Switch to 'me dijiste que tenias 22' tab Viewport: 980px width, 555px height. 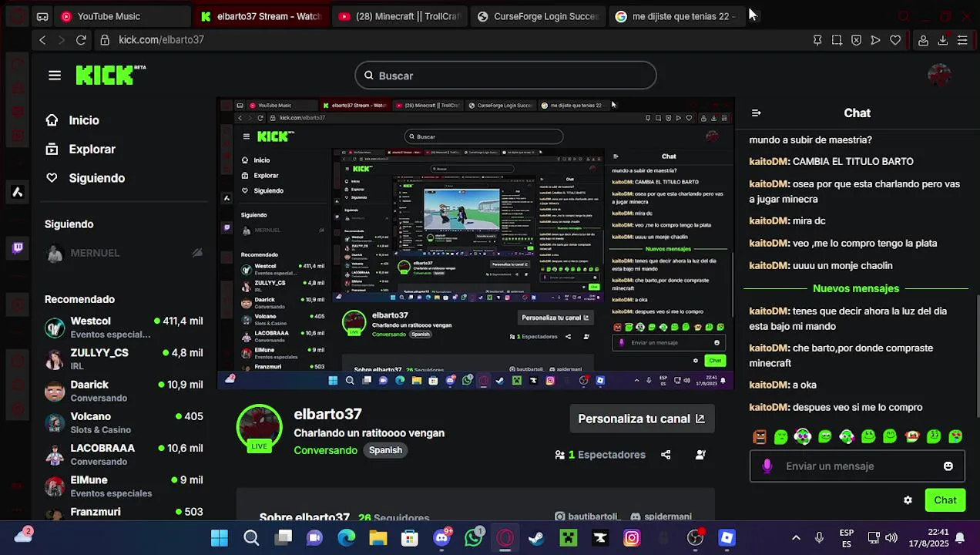[676, 16]
